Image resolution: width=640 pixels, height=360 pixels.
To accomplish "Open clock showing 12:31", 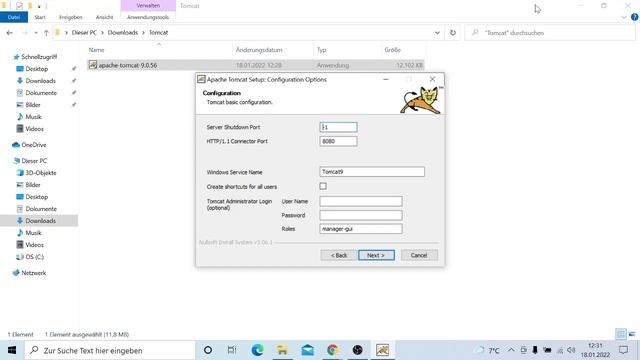I will 596,350.
